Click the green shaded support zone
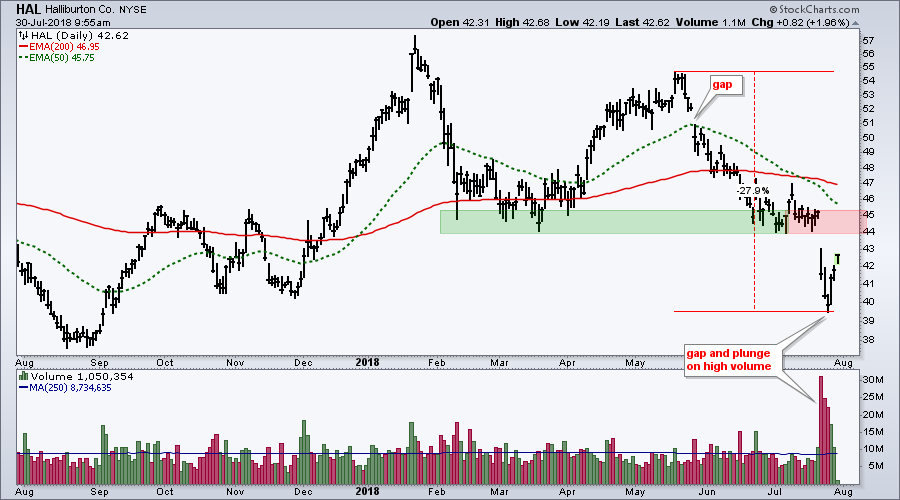Viewport: 900px width, 500px height. click(x=614, y=222)
